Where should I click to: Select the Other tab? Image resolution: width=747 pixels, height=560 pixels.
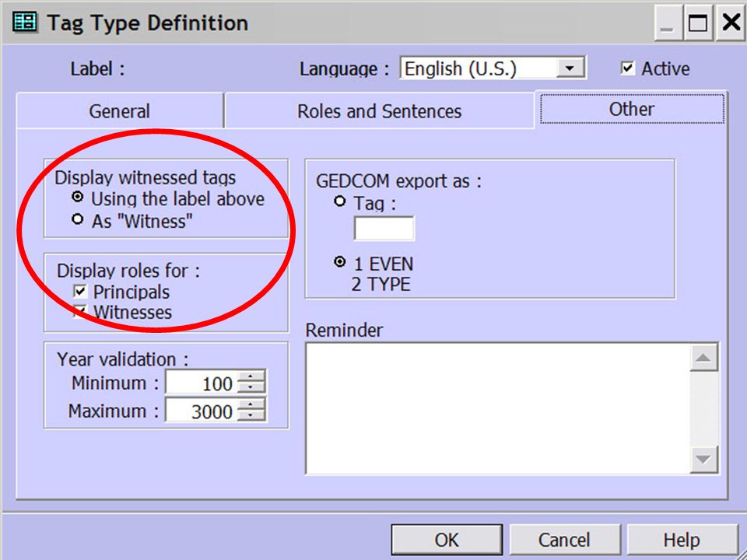tap(632, 109)
